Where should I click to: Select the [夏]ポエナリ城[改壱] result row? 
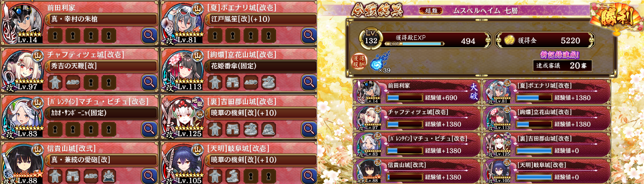(x=546, y=92)
